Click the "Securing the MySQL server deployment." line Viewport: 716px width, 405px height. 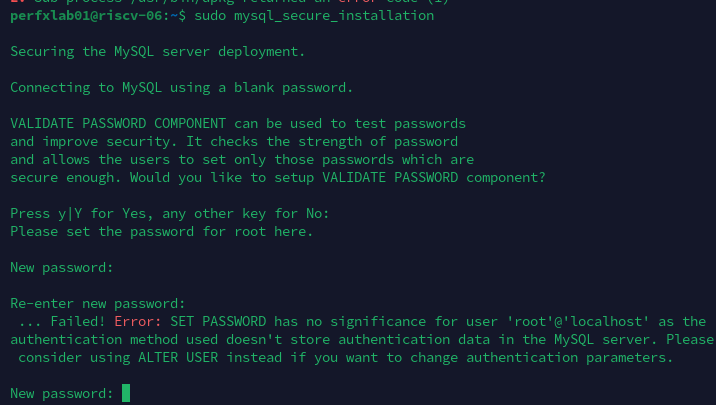[x=158, y=51]
